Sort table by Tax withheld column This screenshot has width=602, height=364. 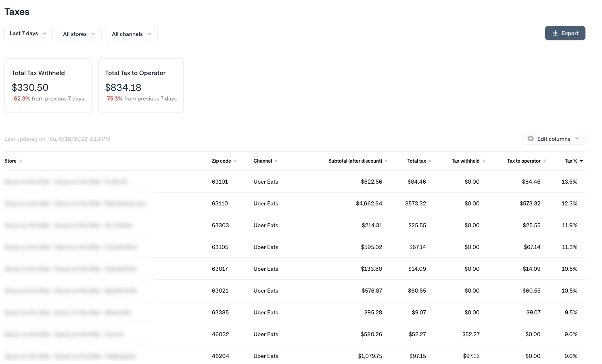pyautogui.click(x=468, y=161)
